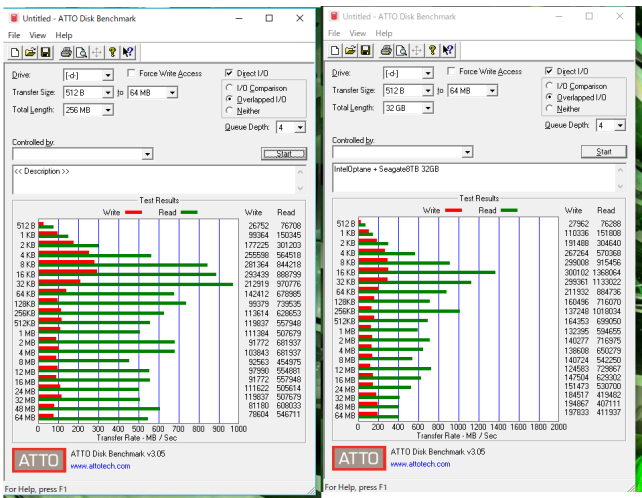Screen dimensions: 642x498
Task: Open the View menu in right window
Action: tap(358, 33)
